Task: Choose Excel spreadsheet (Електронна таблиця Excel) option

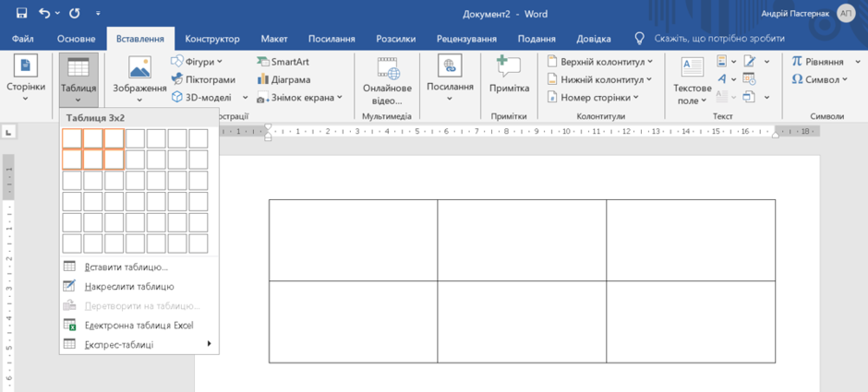Action: tap(139, 325)
